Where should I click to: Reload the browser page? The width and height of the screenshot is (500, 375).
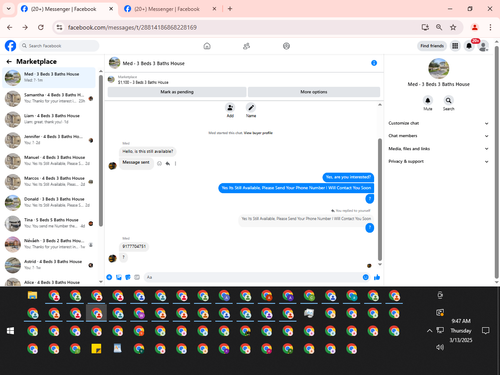tap(41, 27)
